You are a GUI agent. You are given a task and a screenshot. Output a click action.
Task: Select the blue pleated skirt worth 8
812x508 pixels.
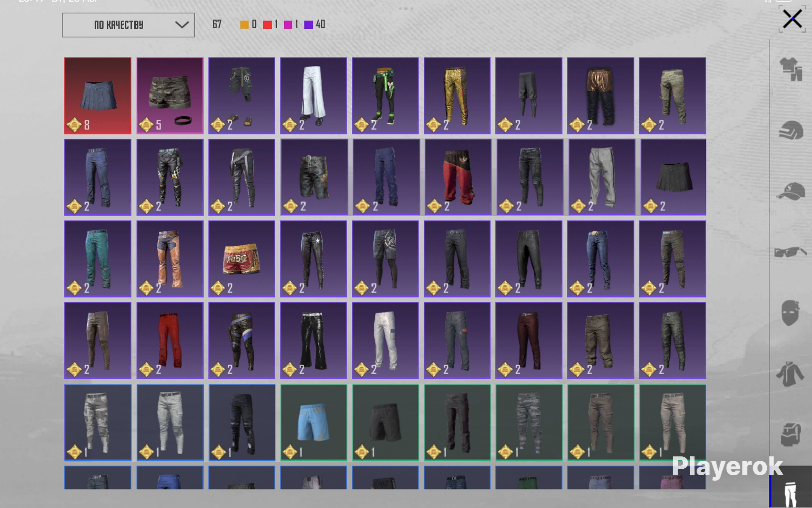point(98,96)
